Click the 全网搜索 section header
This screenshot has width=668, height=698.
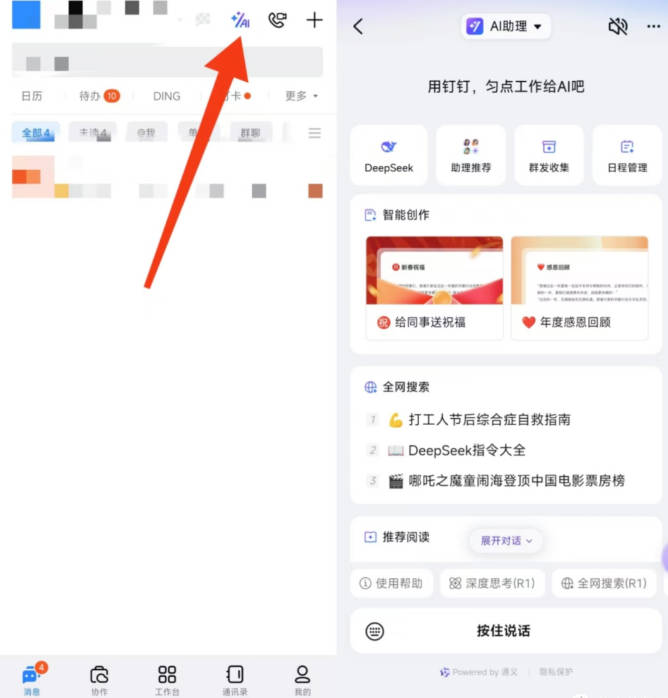pos(397,387)
